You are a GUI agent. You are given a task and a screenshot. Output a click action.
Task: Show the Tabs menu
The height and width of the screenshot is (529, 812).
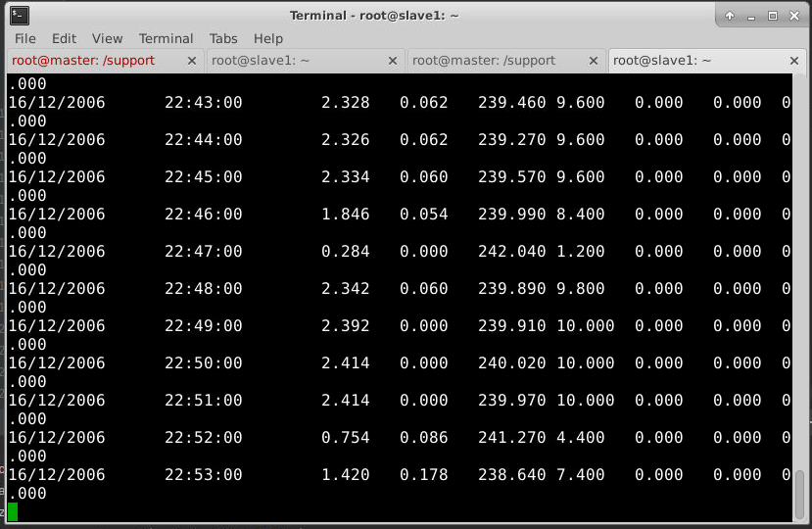pos(223,38)
